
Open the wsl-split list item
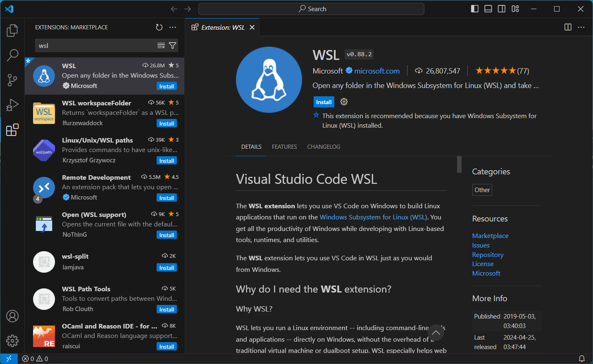[105, 262]
